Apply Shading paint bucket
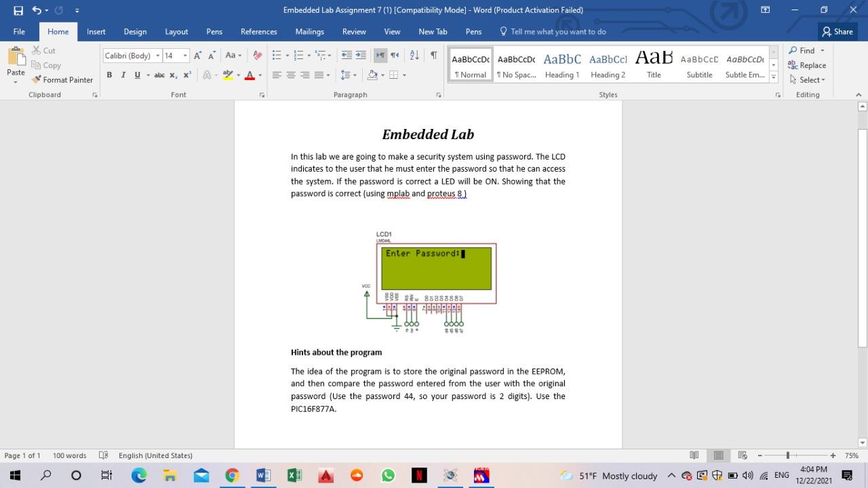This screenshot has height=488, width=868. [x=372, y=75]
